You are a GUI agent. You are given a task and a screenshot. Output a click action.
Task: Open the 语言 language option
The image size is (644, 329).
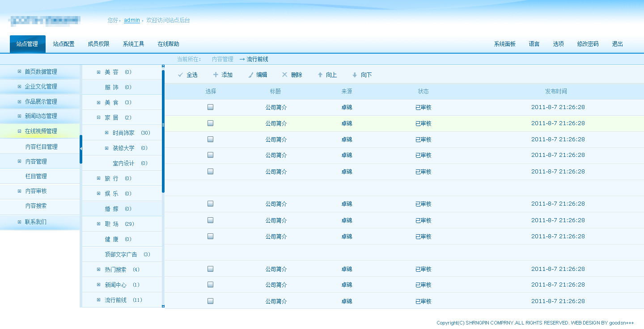point(534,44)
